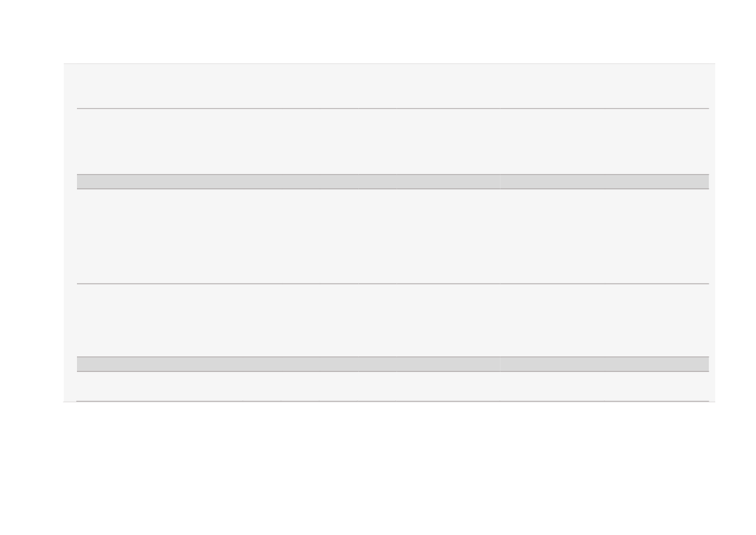Viewport: 756px width, 535px height.
Task: Click the light gray panel's left inner padding
Action: [x=70, y=232]
